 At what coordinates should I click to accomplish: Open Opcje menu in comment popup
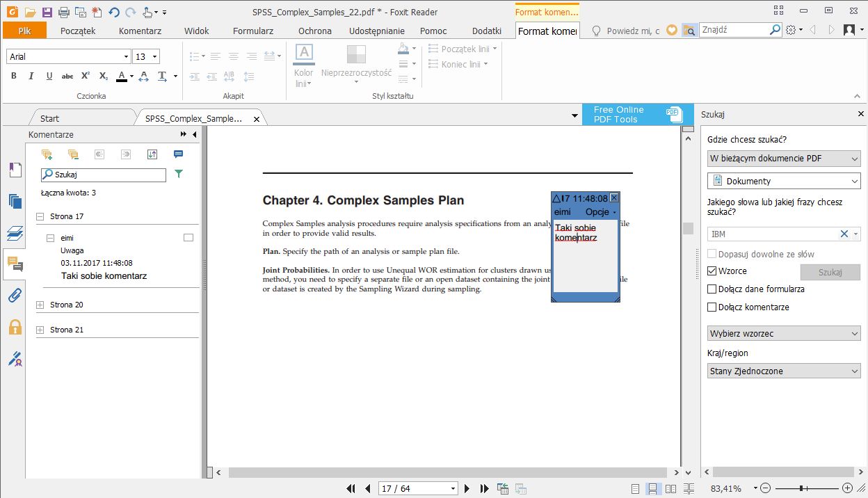pos(600,211)
